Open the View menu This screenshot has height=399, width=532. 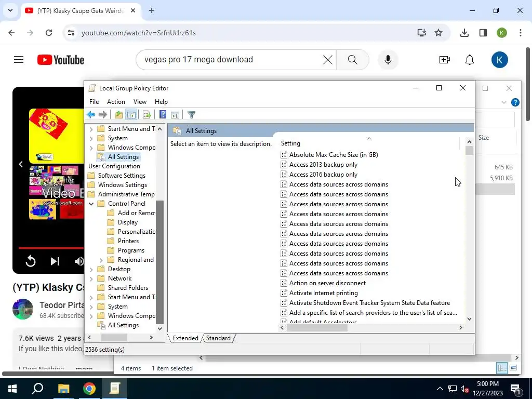pos(140,102)
